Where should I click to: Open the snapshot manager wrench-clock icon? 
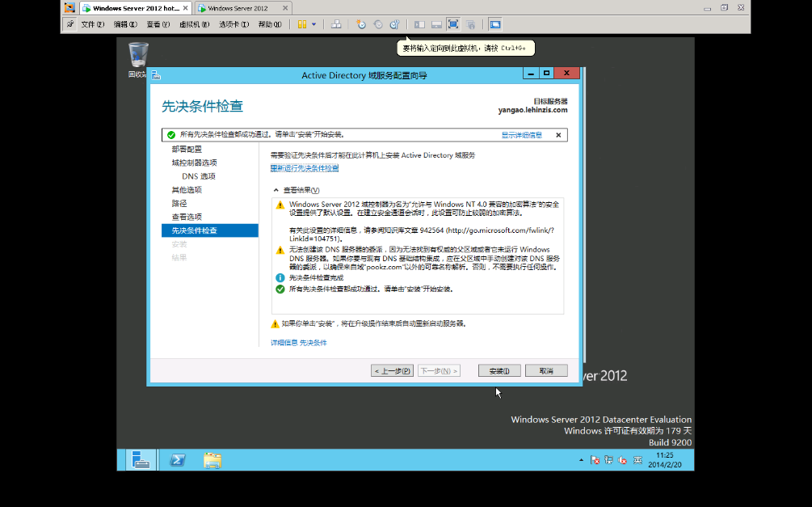[x=394, y=24]
